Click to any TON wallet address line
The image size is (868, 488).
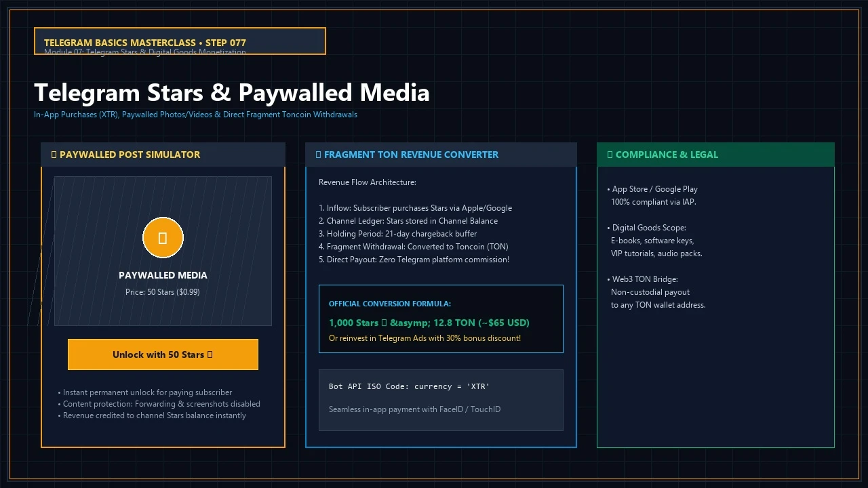coord(658,305)
